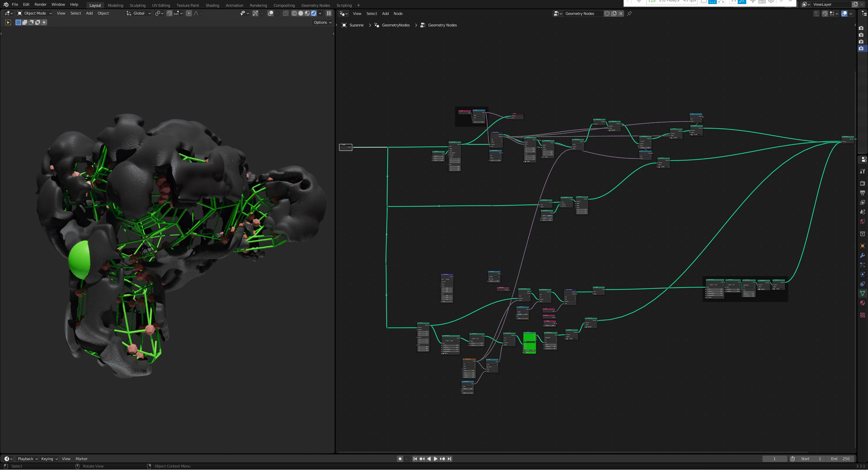Screen dimensions: 868x470
Task: Switch to Shading workspace tab
Action: click(x=212, y=5)
